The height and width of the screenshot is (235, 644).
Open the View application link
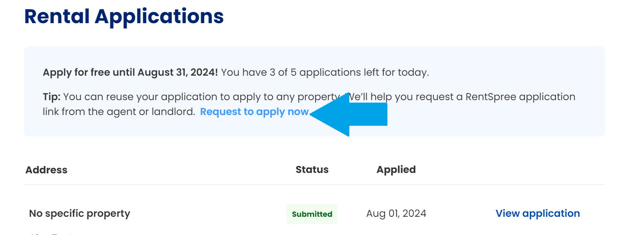tap(538, 213)
